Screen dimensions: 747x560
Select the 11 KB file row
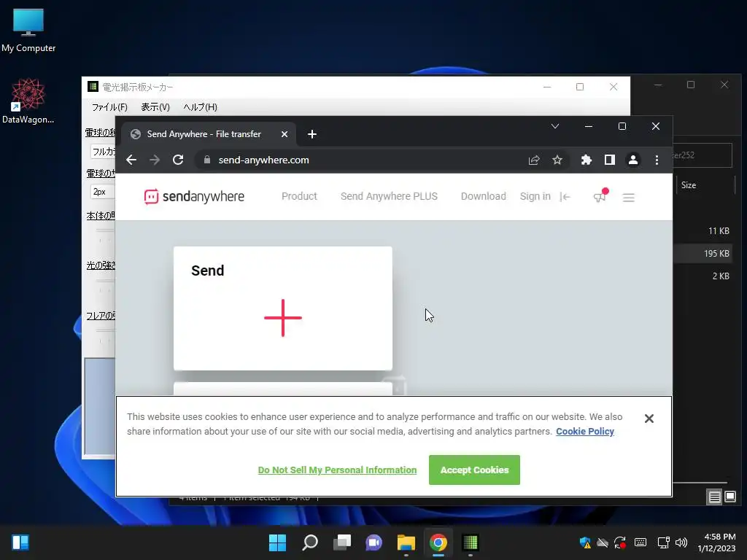point(703,231)
